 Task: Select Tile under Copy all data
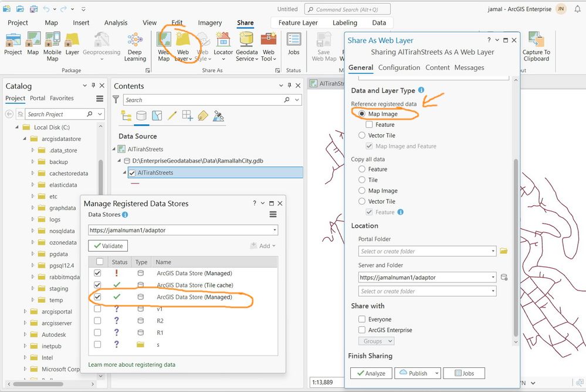[x=362, y=180]
